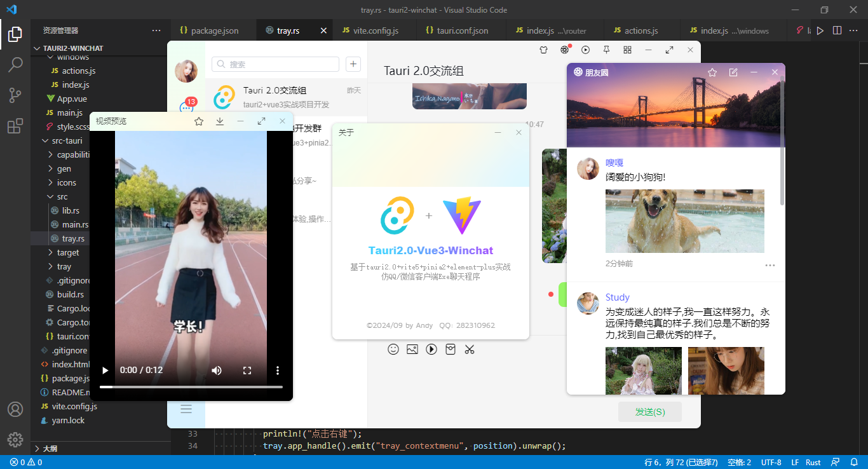This screenshot has height=469, width=868.
Task: Pin the chat window with pin icon
Action: tap(606, 50)
